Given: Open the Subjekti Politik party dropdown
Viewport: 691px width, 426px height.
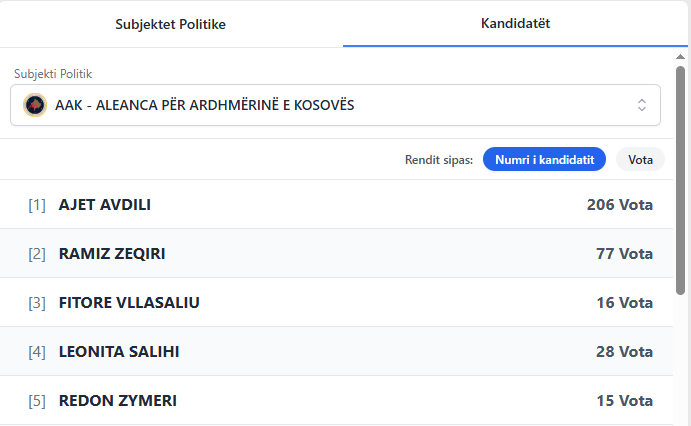Looking at the screenshot, I should point(335,105).
